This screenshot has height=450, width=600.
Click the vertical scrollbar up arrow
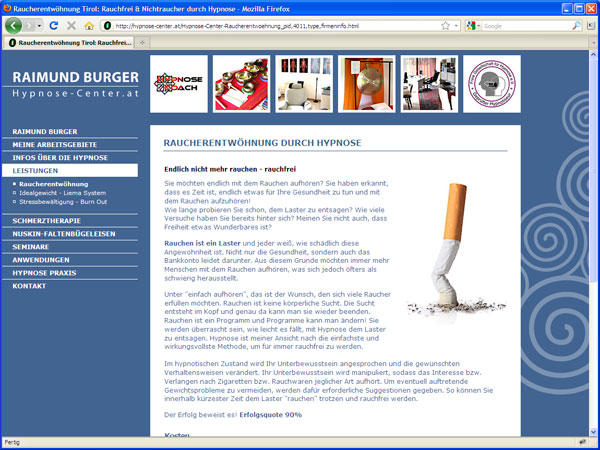pos(594,55)
